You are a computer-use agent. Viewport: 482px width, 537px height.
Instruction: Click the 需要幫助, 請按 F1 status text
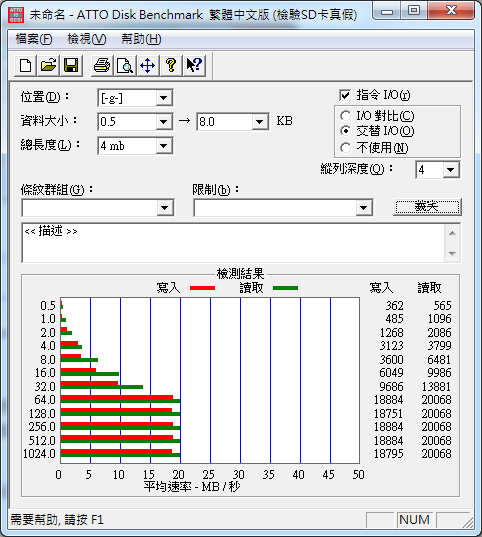pos(57,520)
